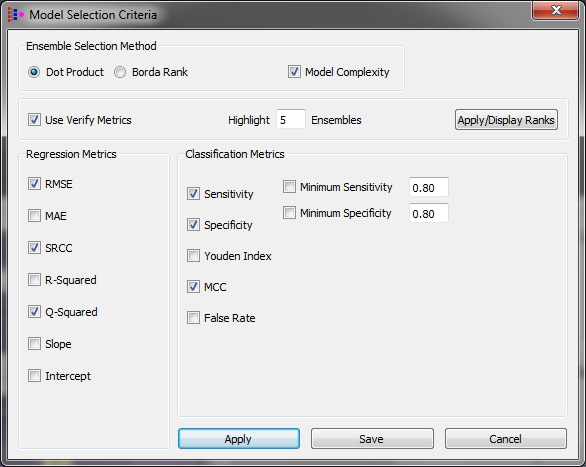The width and height of the screenshot is (586, 467).
Task: Enable the Minimum Sensitivity checkbox
Action: tap(289, 186)
